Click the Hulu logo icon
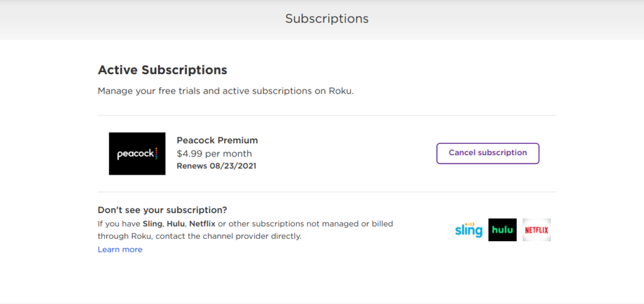Viewport: 644px width, 304px height. point(502,230)
